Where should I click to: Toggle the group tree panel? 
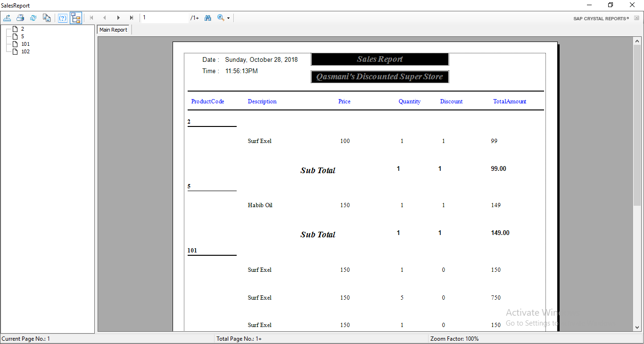(x=75, y=18)
